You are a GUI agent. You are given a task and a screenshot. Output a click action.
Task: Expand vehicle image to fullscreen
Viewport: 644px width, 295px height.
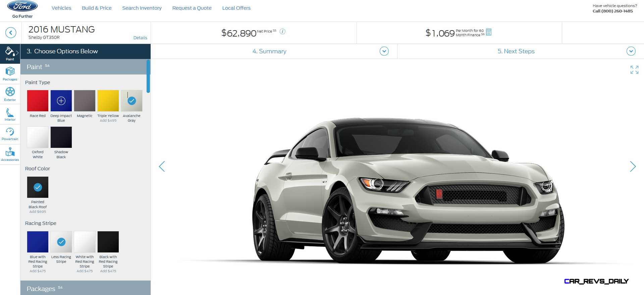[x=634, y=70]
